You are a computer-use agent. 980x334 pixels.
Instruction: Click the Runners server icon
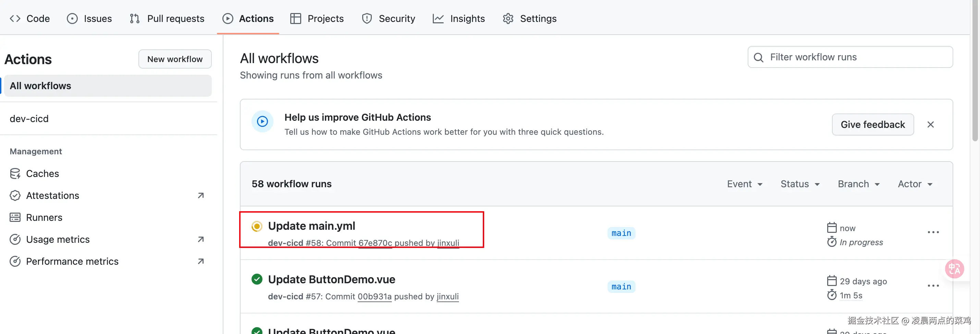coord(15,217)
